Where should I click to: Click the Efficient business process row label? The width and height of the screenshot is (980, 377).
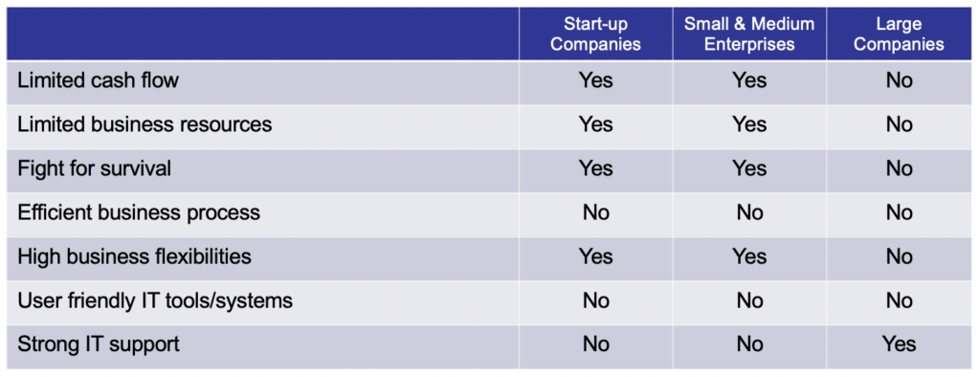click(x=139, y=212)
